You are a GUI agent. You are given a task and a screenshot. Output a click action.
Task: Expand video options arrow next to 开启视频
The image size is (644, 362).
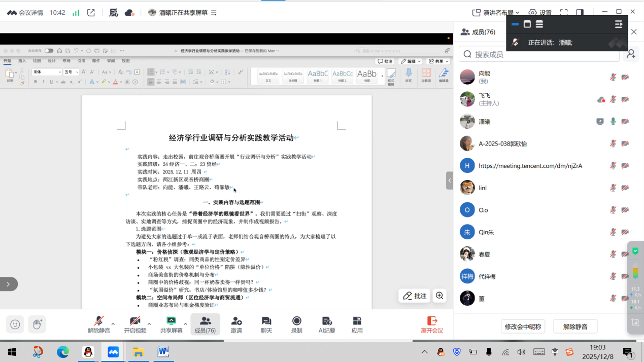[149, 324]
